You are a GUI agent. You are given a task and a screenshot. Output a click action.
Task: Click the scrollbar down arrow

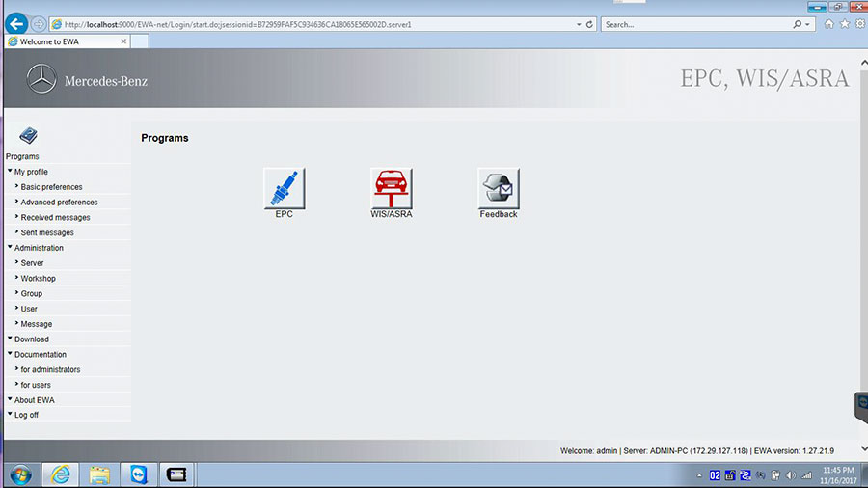pyautogui.click(x=863, y=448)
